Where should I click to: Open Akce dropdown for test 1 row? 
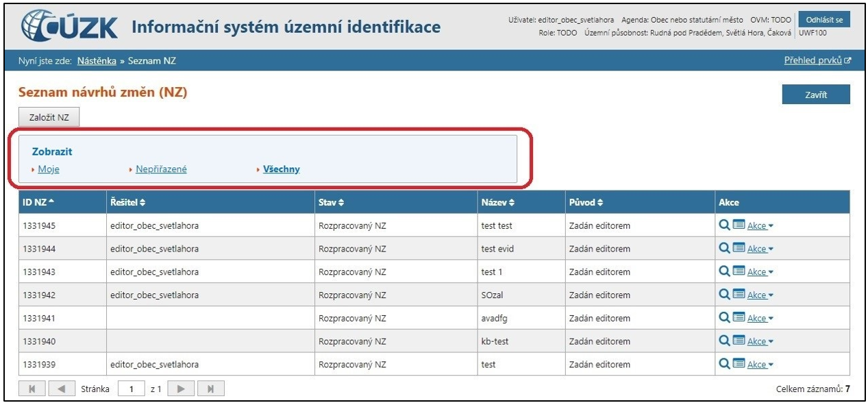click(x=760, y=272)
